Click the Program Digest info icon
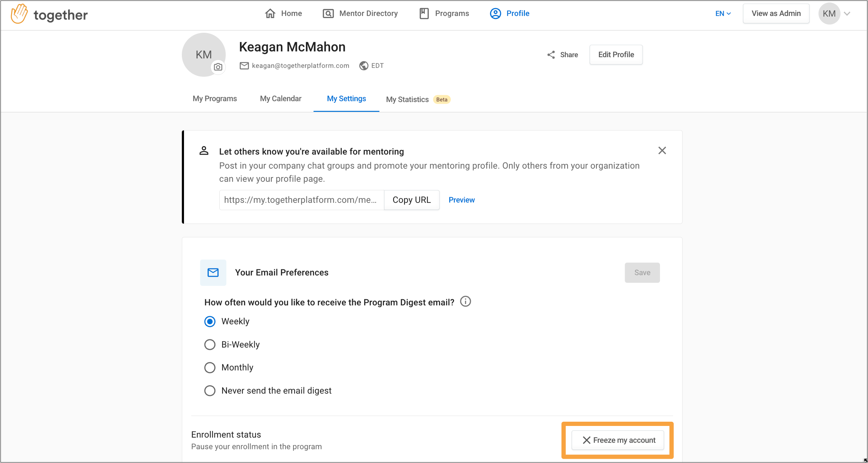The image size is (868, 463). pos(465,302)
